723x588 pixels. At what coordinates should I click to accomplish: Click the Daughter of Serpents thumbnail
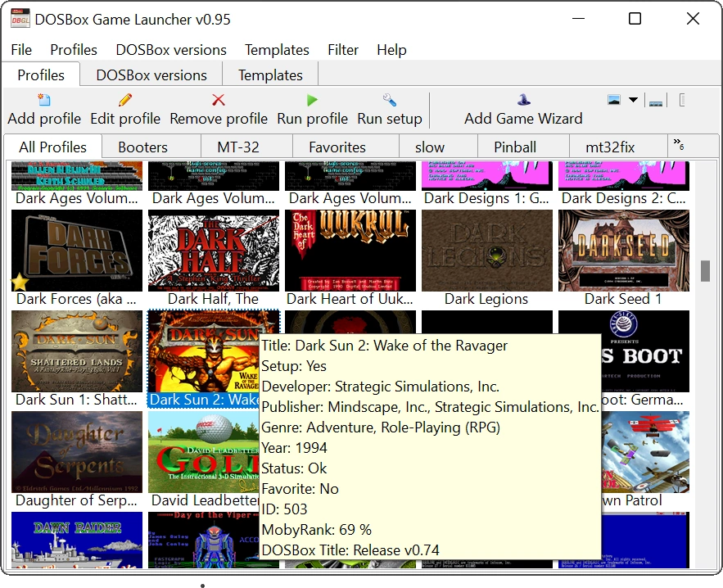coord(77,452)
